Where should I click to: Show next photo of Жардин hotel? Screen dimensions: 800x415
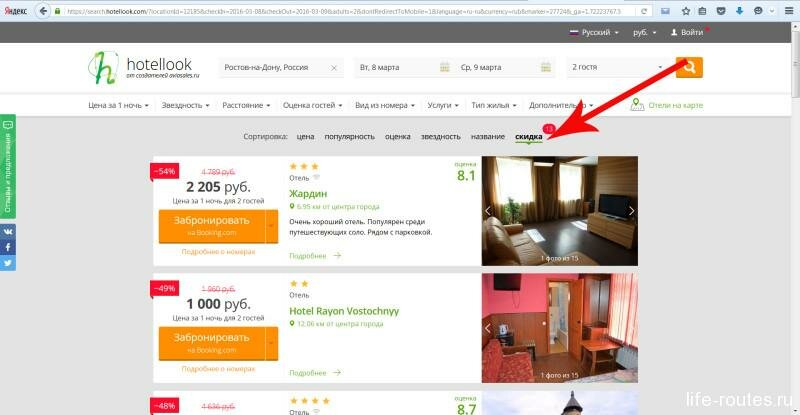(631, 211)
